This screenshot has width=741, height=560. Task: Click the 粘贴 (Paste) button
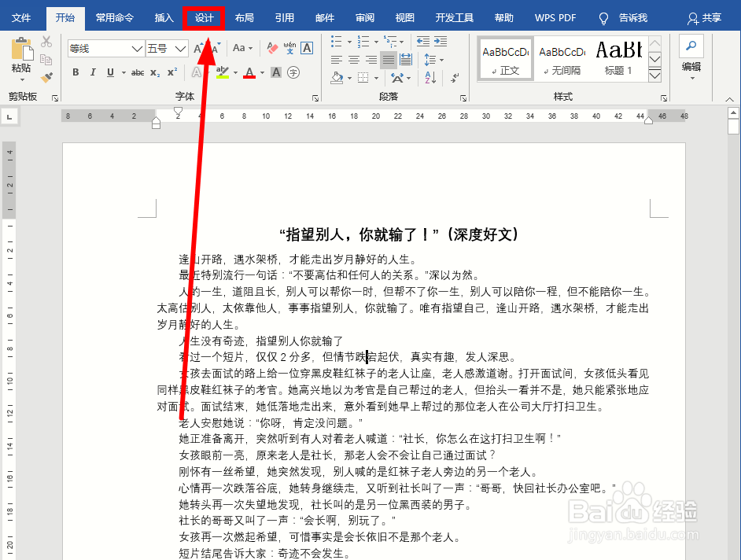23,57
